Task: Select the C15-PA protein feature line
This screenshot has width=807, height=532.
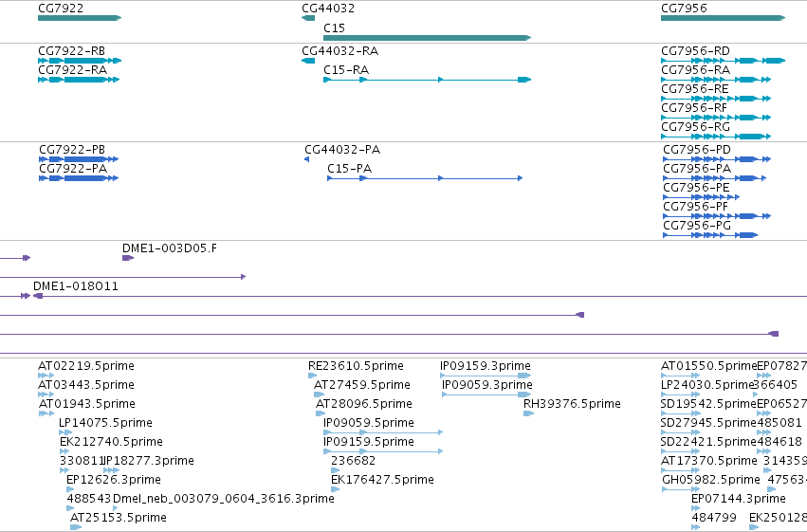Action: (x=425, y=178)
